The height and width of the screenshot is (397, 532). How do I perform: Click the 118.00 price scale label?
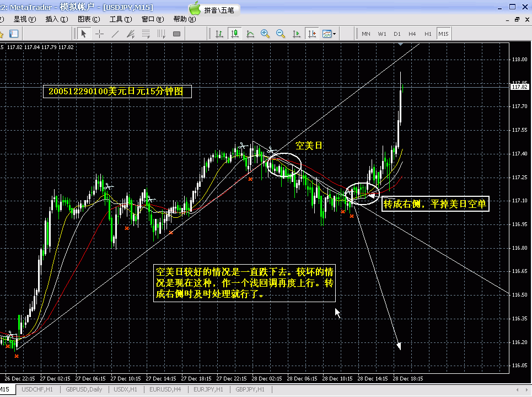pyautogui.click(x=519, y=60)
